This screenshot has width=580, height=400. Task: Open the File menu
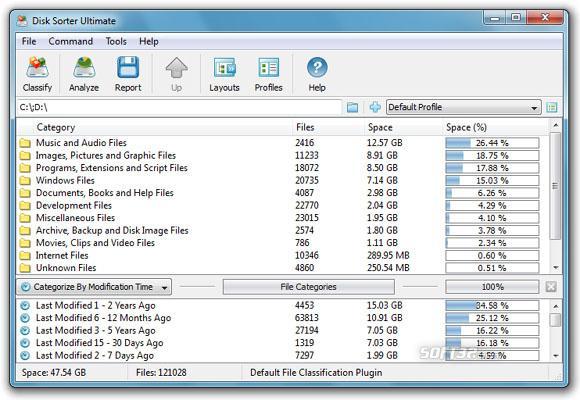click(29, 41)
